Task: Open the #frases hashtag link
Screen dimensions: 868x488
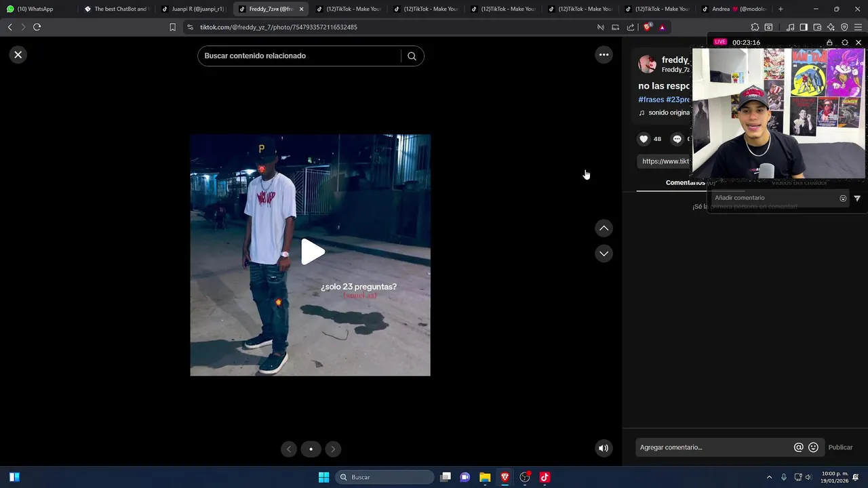Action: (x=651, y=100)
